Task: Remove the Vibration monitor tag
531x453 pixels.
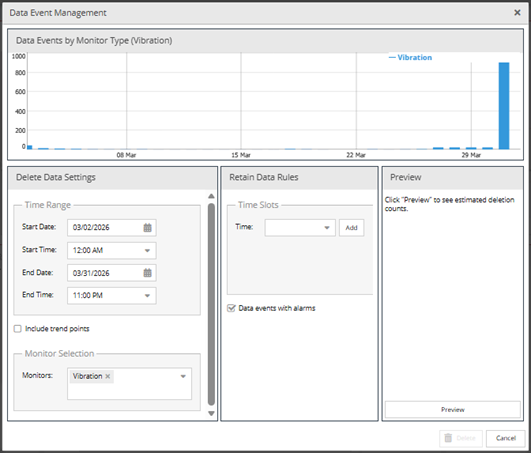Action: (x=108, y=376)
